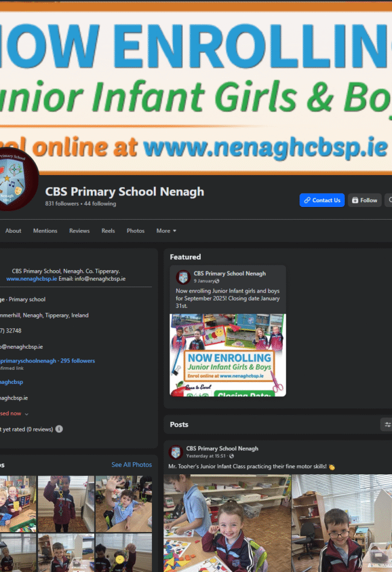Open the sidebar photo of boy waving hand
The image size is (392, 572).
point(124,504)
